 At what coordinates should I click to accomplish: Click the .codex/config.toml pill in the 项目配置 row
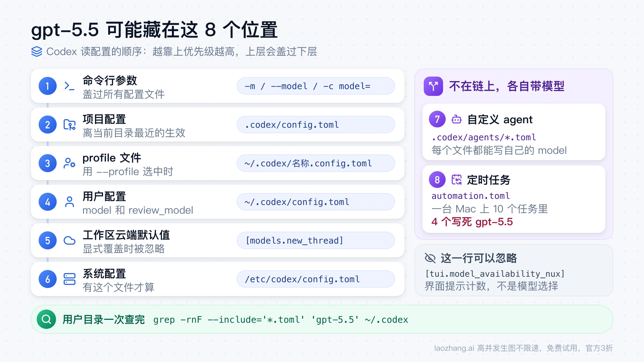tap(316, 125)
